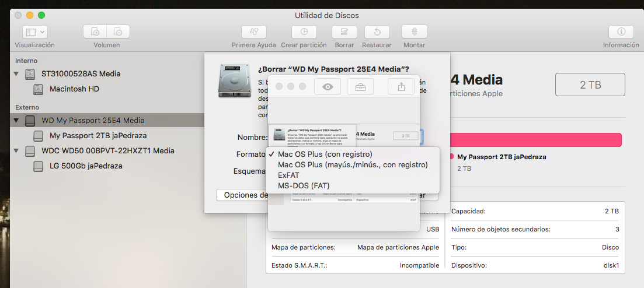This screenshot has width=644, height=288.
Task: Run Primera Ayuda first aid tool
Action: point(254,32)
